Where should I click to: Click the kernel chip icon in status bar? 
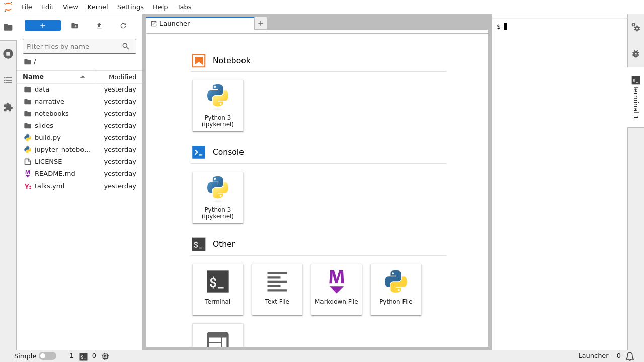click(x=105, y=356)
